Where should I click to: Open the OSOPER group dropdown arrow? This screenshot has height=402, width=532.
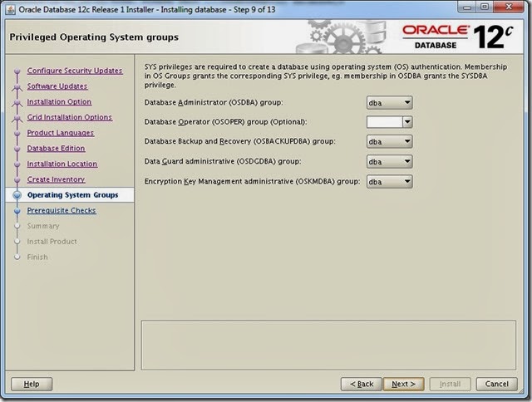click(407, 122)
